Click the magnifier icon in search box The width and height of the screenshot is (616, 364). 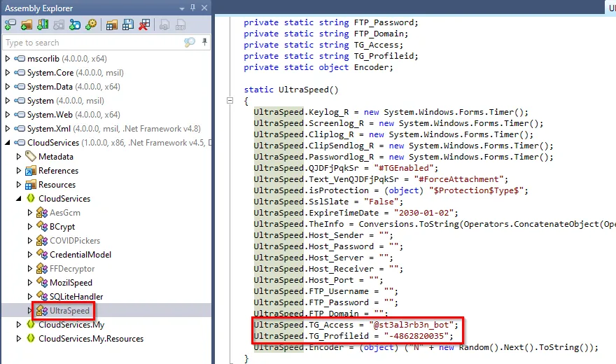click(x=189, y=43)
